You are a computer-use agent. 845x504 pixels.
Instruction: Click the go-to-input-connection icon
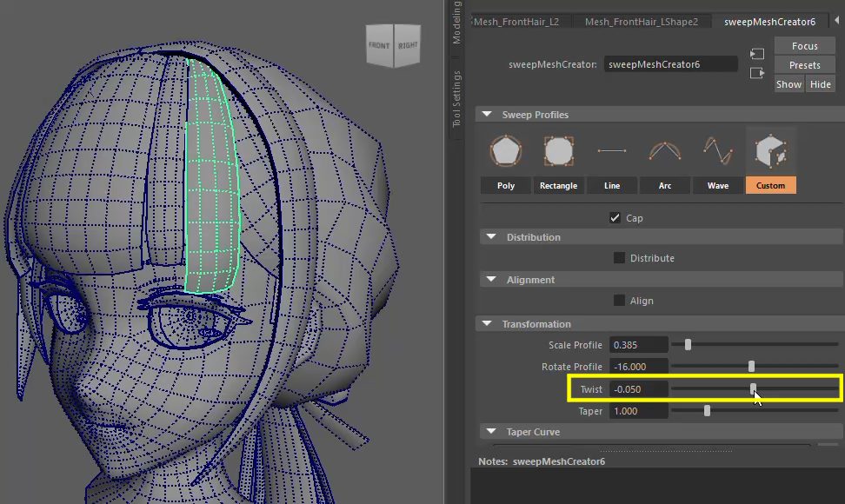pos(757,54)
